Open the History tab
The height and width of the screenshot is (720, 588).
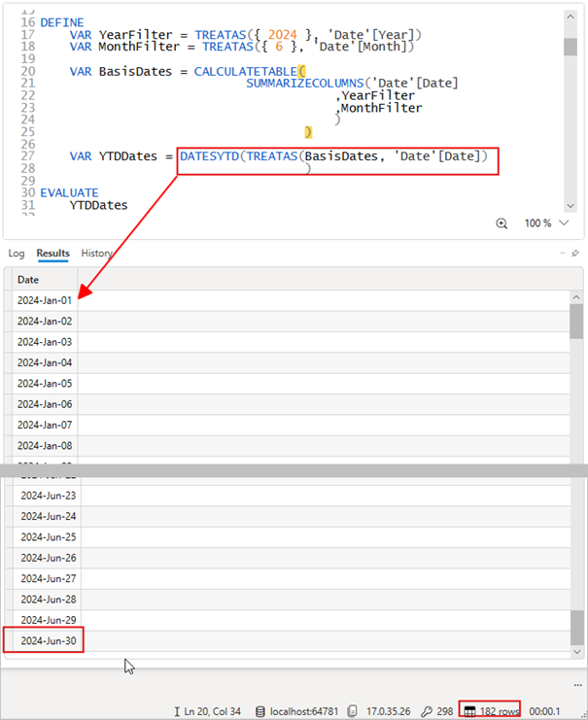(x=96, y=253)
